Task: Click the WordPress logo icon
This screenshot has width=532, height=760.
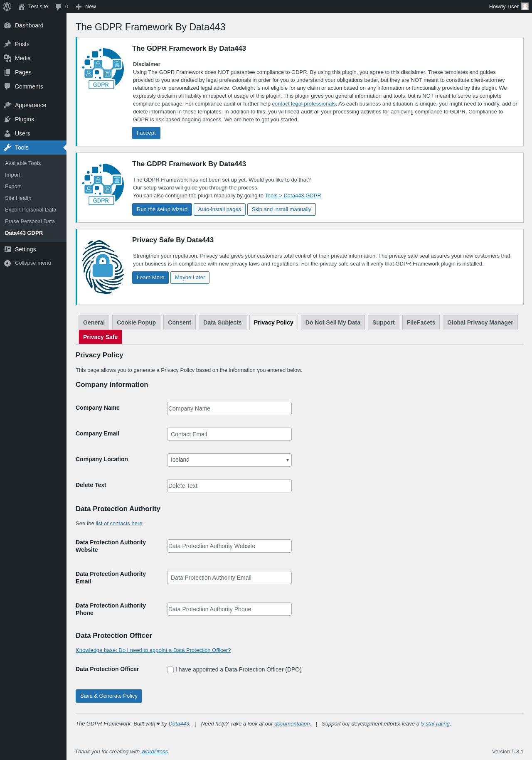Action: (7, 7)
